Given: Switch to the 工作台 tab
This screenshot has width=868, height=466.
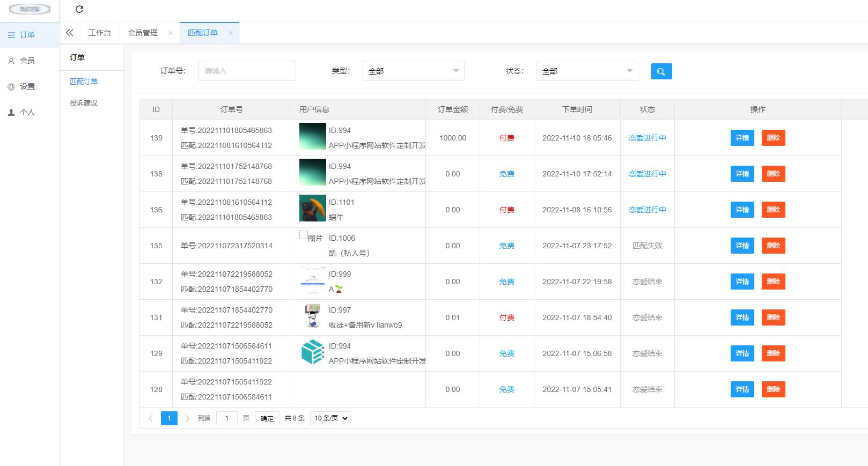Looking at the screenshot, I should tap(100, 33).
